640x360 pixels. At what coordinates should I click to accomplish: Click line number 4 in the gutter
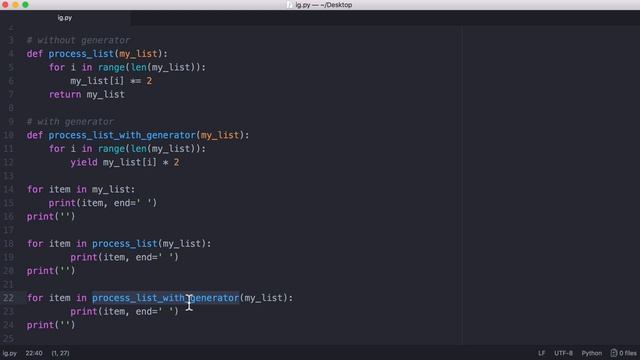point(11,54)
